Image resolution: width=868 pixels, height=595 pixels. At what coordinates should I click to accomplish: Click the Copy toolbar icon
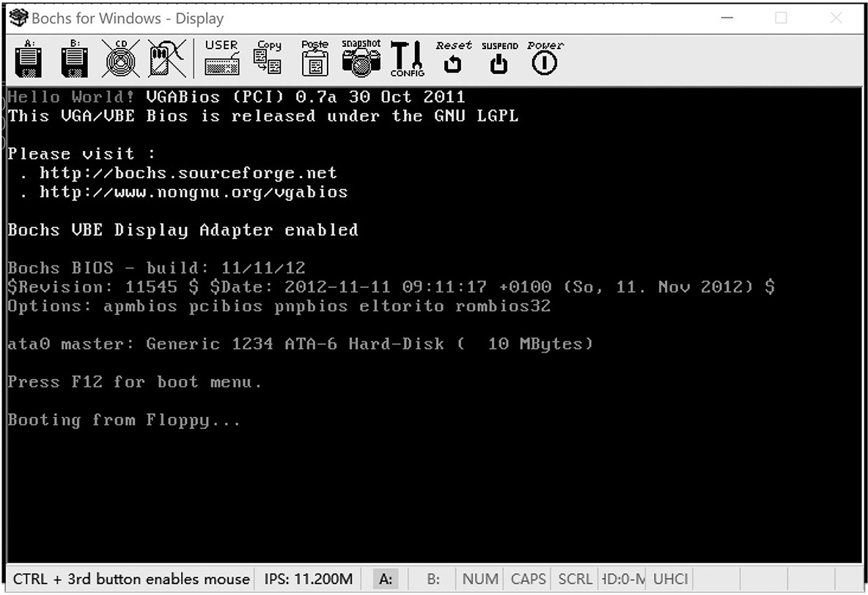click(x=268, y=58)
